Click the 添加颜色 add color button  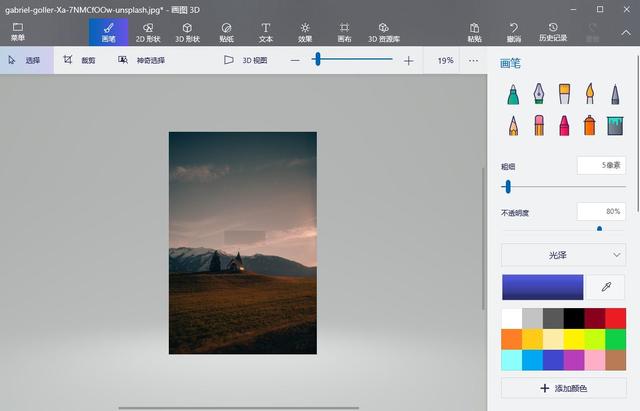coord(563,388)
